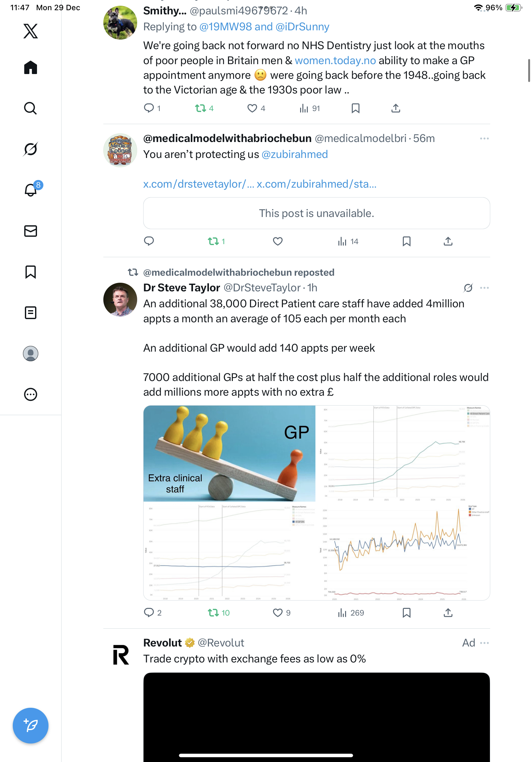The height and width of the screenshot is (762, 532).
Task: Expand the More circle menu in sidebar
Action: pos(31,394)
